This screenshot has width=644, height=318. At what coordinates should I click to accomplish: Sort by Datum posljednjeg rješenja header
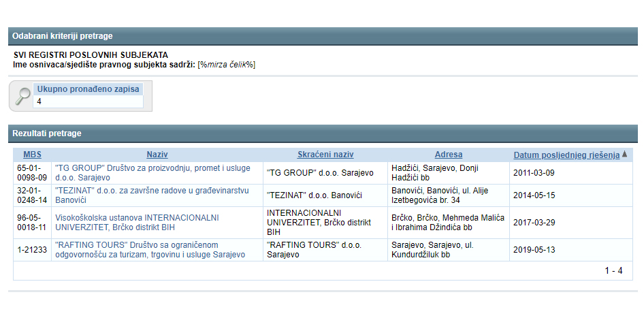pyautogui.click(x=566, y=155)
